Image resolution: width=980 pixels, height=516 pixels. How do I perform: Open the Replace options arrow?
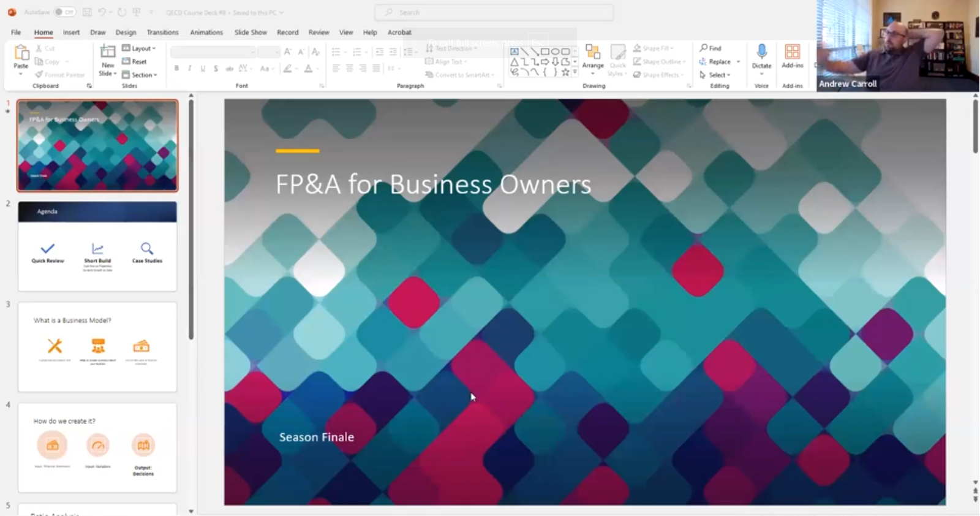[x=738, y=62]
